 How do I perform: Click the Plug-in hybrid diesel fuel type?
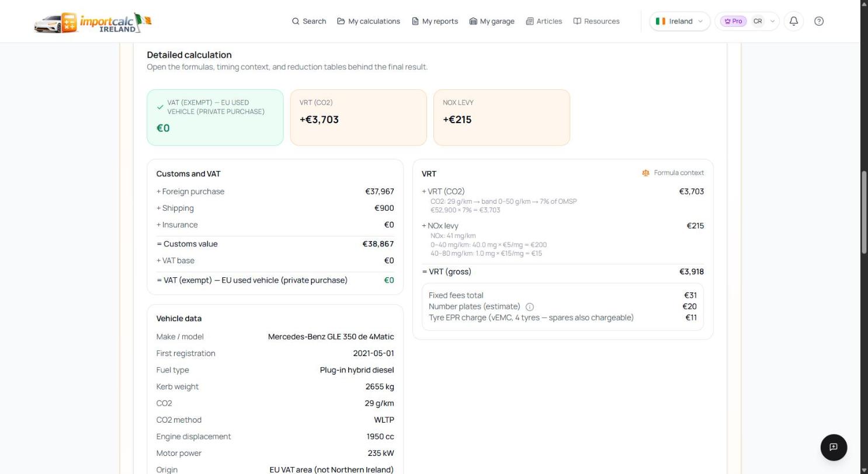pos(357,370)
